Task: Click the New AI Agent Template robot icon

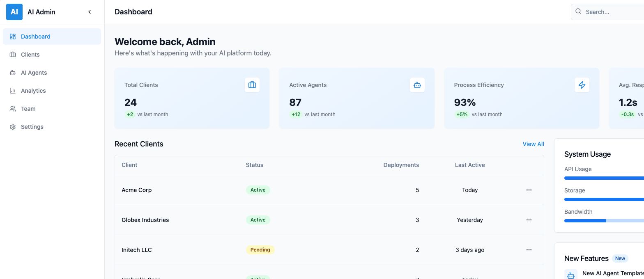Action: [571, 275]
